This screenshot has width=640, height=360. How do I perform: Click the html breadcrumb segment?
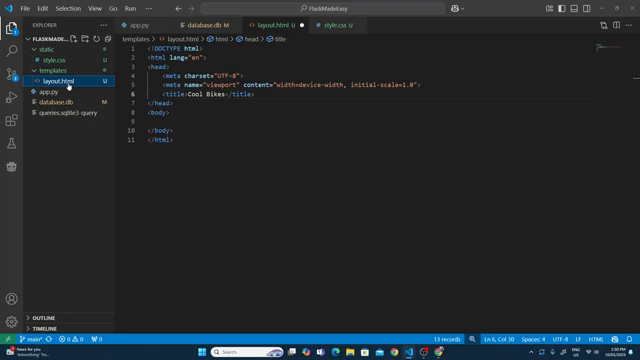click(218, 39)
